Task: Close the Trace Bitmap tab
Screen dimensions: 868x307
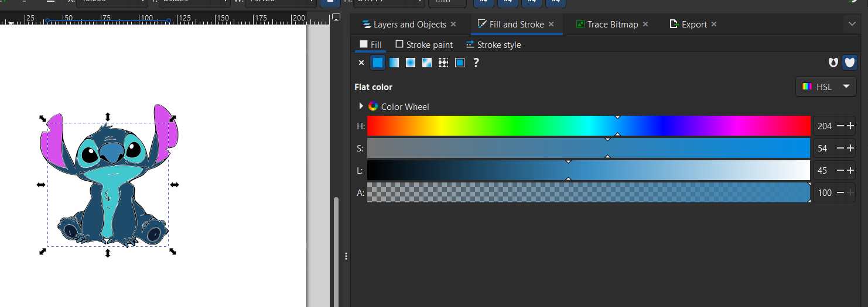Action: [x=645, y=25]
